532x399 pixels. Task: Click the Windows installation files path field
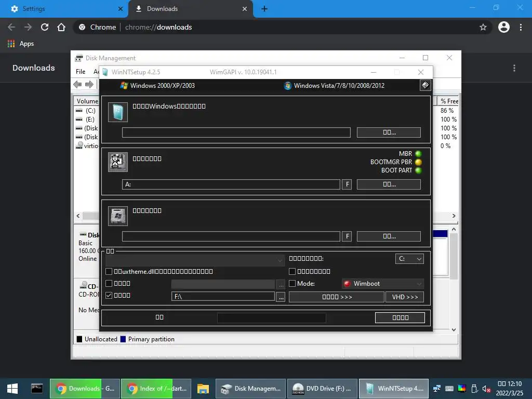(236, 132)
